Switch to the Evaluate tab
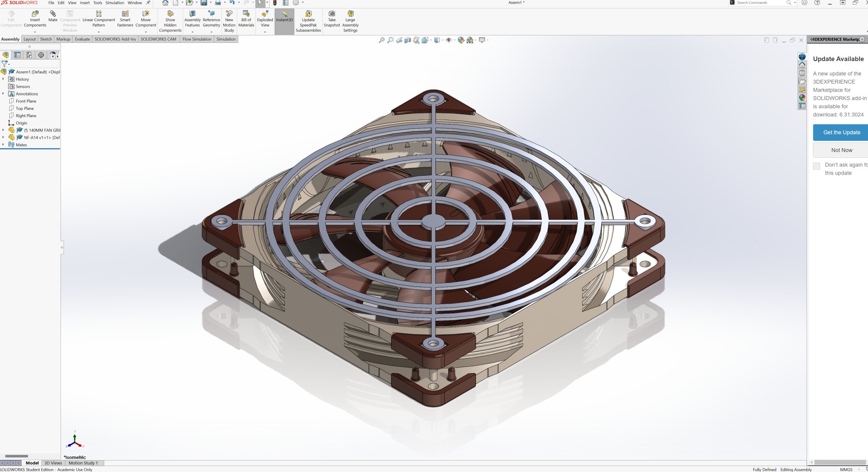 pyautogui.click(x=82, y=39)
